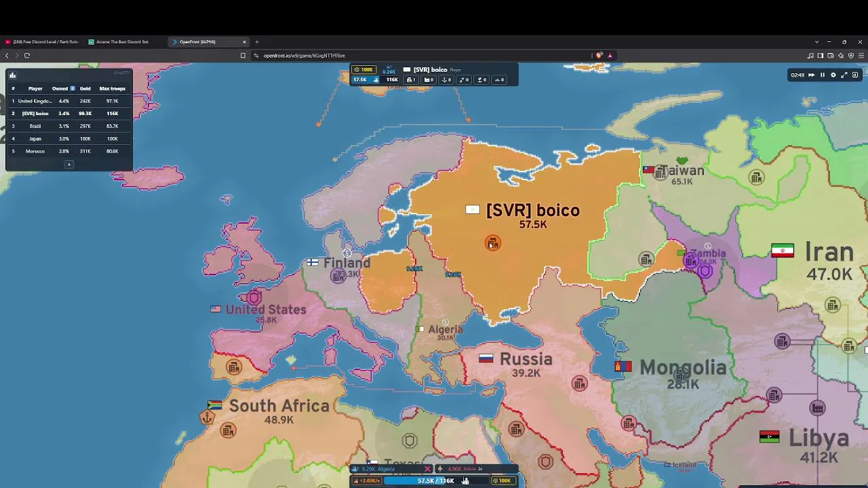Sort leaderboard by Max troops header
The width and height of the screenshot is (868, 488).
(112, 88)
